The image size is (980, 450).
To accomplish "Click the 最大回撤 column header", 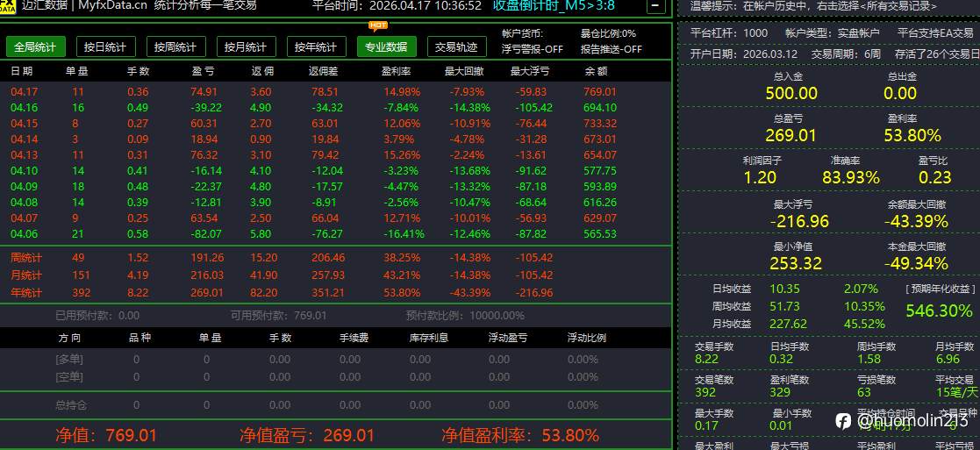I will [x=464, y=71].
